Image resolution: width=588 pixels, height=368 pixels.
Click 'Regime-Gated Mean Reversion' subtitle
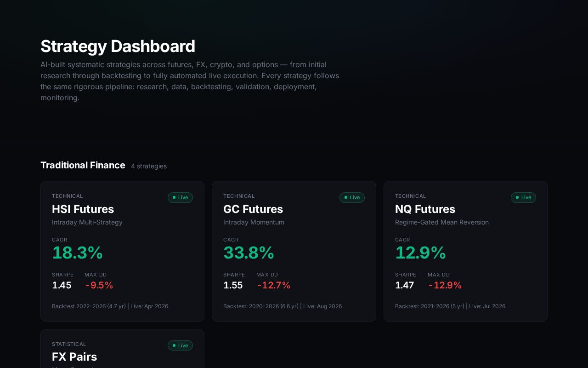[442, 222]
